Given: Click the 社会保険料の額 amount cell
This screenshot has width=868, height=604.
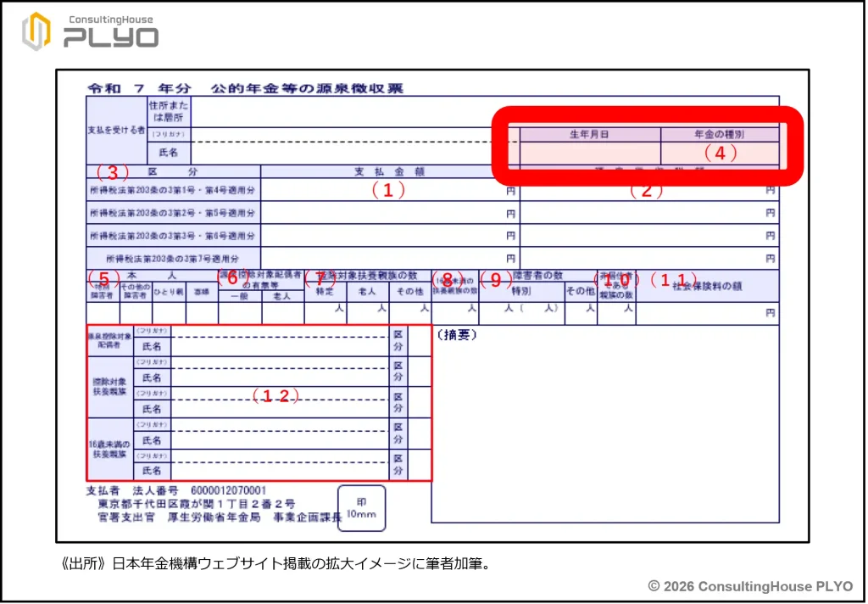Looking at the screenshot, I should 706,313.
